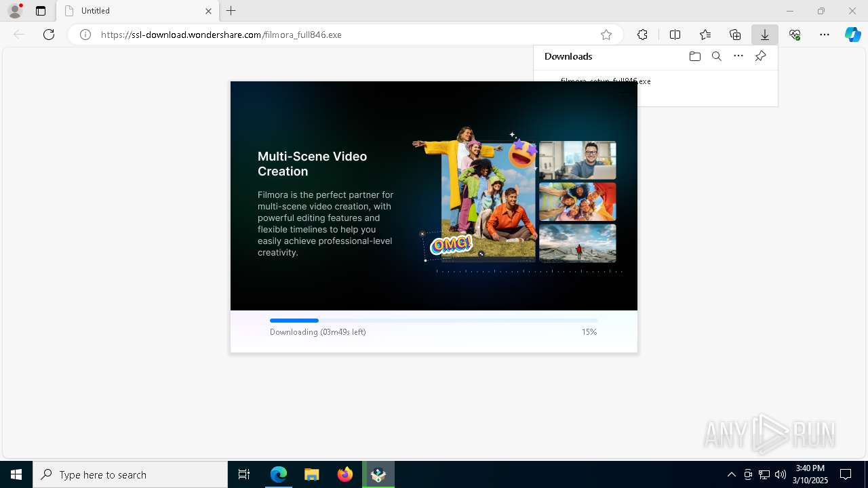The width and height of the screenshot is (868, 488).
Task: Open the Copilot sidebar icon
Action: [852, 35]
